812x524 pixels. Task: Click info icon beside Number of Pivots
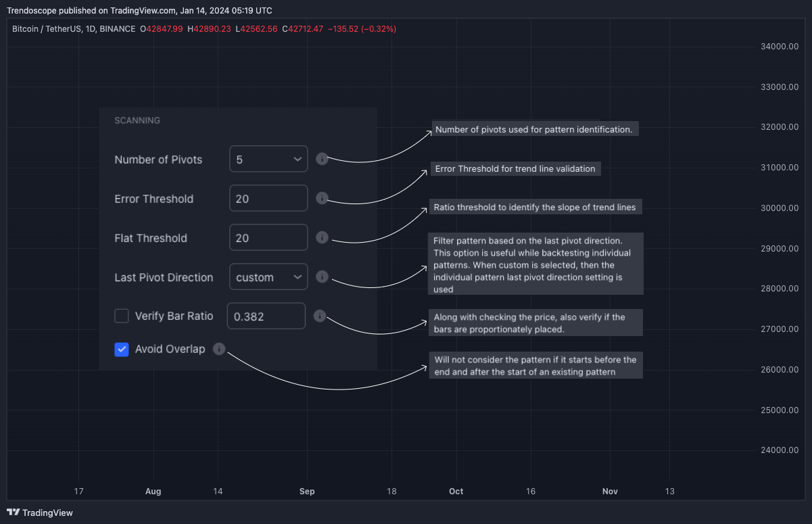tap(323, 159)
